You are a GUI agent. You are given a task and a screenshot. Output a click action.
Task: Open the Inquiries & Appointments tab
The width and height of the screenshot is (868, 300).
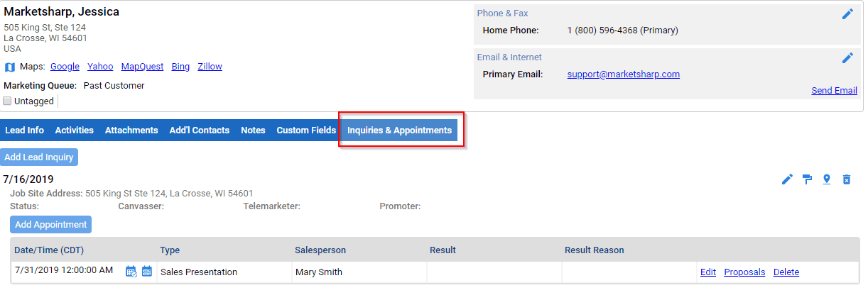(x=399, y=130)
